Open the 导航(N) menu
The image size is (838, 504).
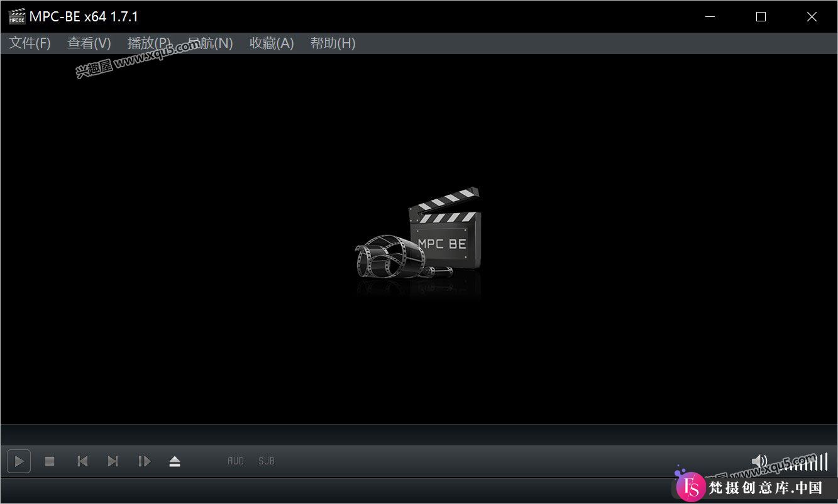210,43
